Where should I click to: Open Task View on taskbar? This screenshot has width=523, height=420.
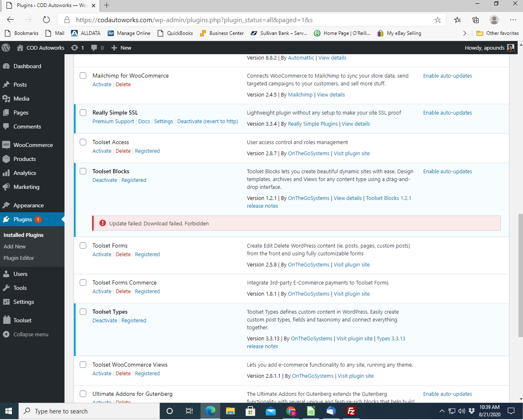tap(189, 411)
